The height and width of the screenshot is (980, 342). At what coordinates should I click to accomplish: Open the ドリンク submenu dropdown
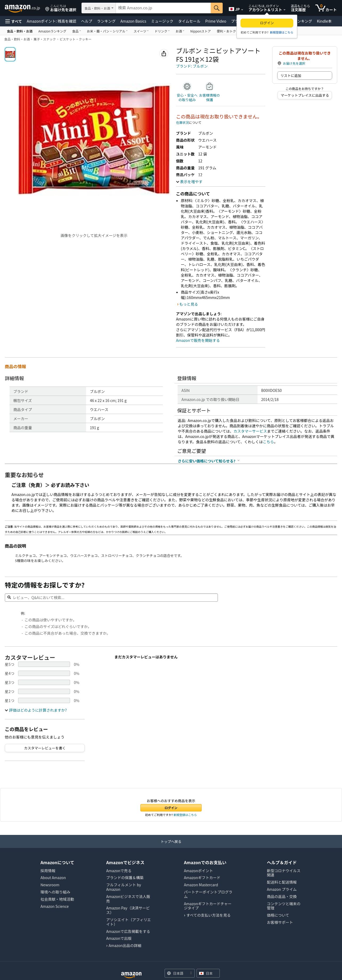(162, 31)
